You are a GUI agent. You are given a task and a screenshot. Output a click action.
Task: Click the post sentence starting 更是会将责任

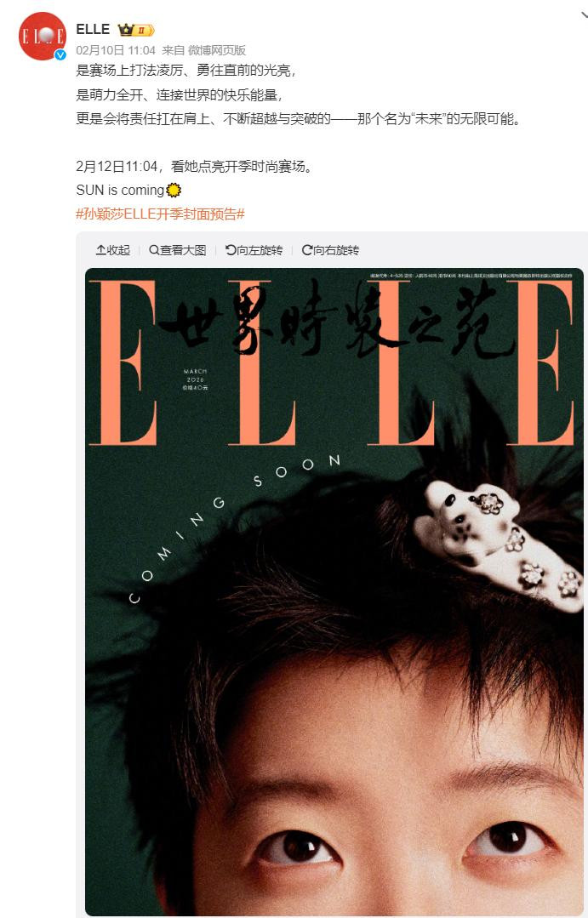pos(298,119)
